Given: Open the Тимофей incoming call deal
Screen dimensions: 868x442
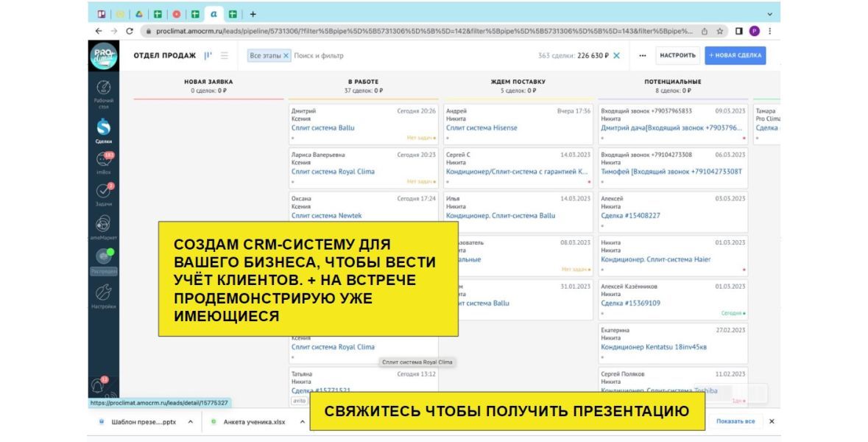Looking at the screenshot, I should pyautogui.click(x=671, y=172).
